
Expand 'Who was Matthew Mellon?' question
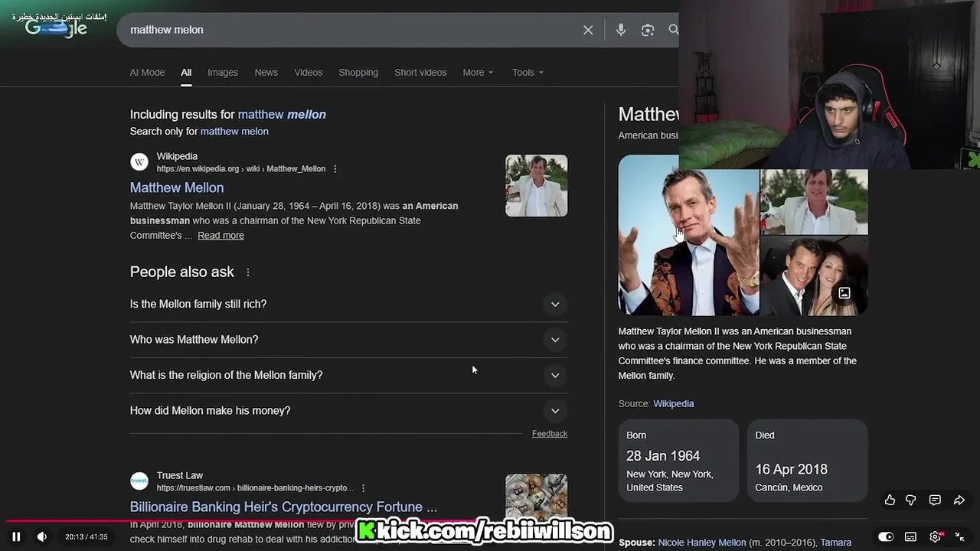point(348,339)
